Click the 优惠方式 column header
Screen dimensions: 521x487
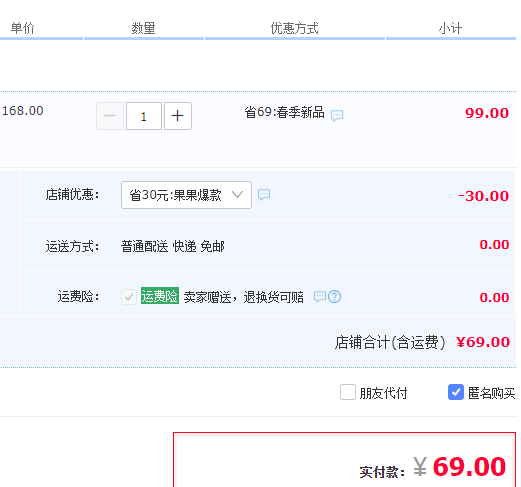click(294, 28)
